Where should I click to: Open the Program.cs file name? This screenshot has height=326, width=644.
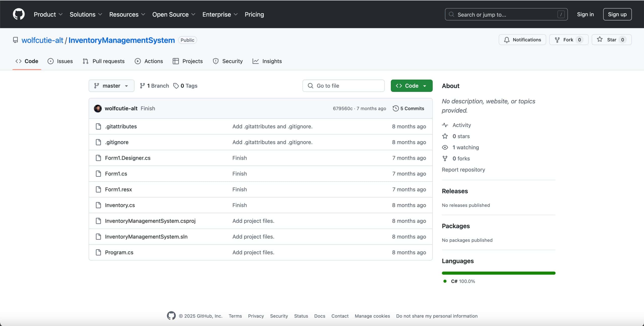point(119,252)
